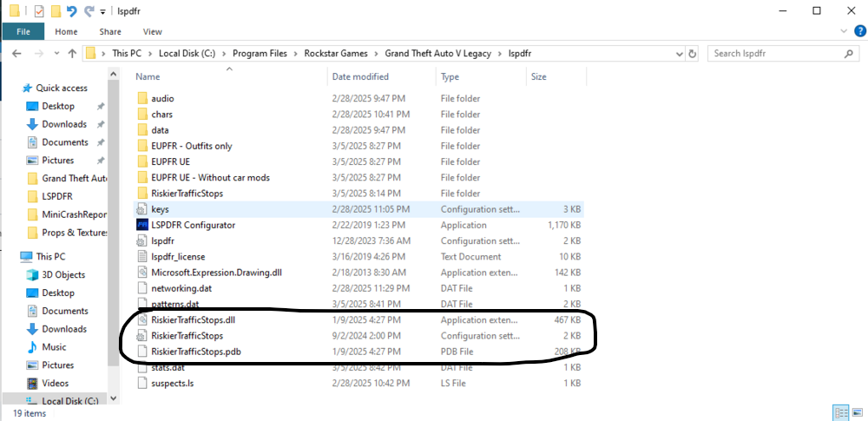Click the Properties quick access toolbar icon

pyautogui.click(x=39, y=11)
